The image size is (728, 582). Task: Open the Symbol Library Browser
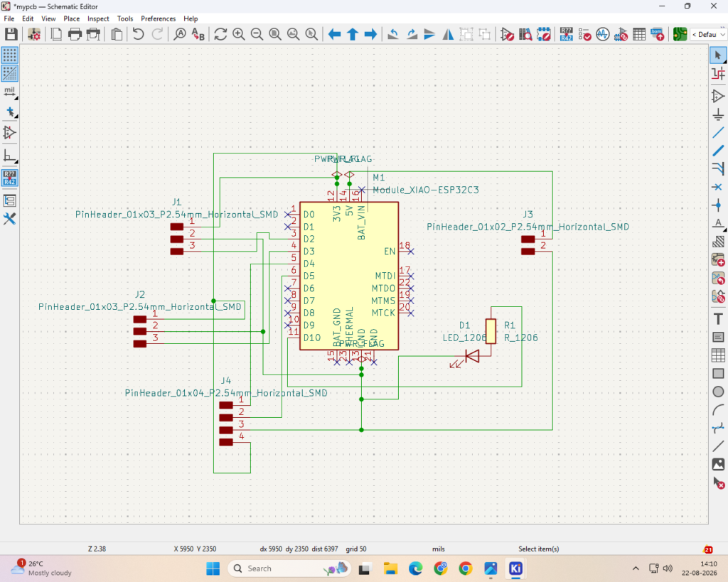(525, 34)
